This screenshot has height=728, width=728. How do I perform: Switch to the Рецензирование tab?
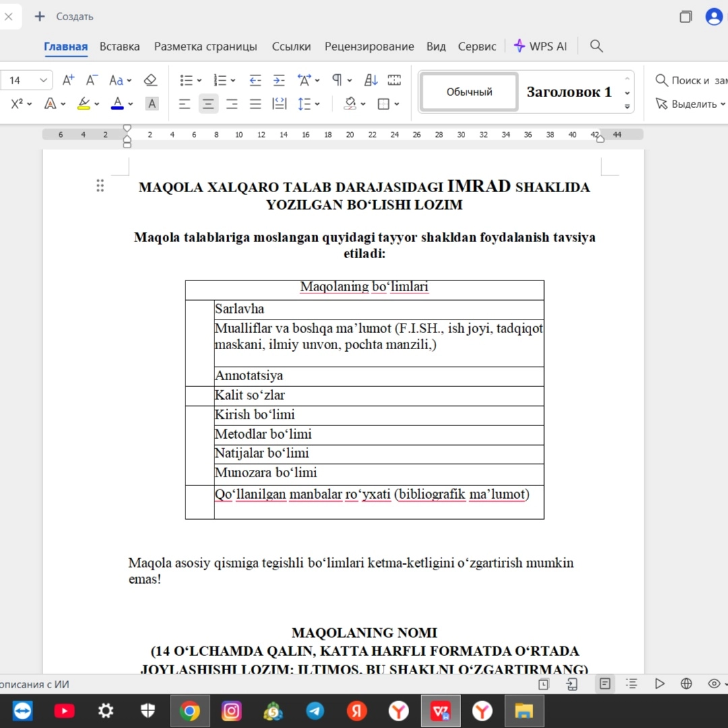pos(369,47)
